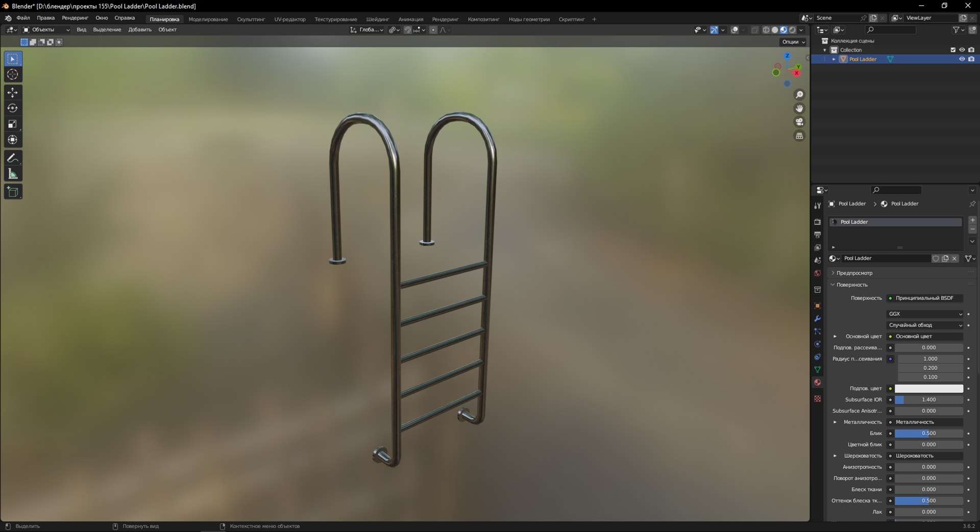Expand Pool Ladder tree item arrow
This screenshot has height=532, width=980.
(x=834, y=59)
